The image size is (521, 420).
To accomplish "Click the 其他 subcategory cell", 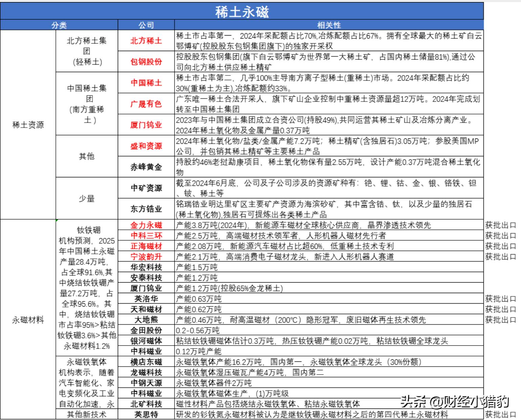I will point(87,156).
